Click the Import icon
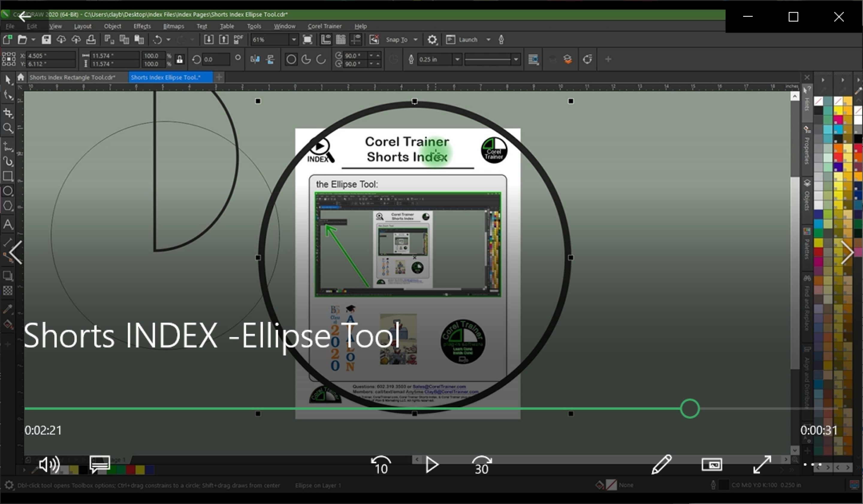Screen dimensions: 863x504 tap(209, 40)
